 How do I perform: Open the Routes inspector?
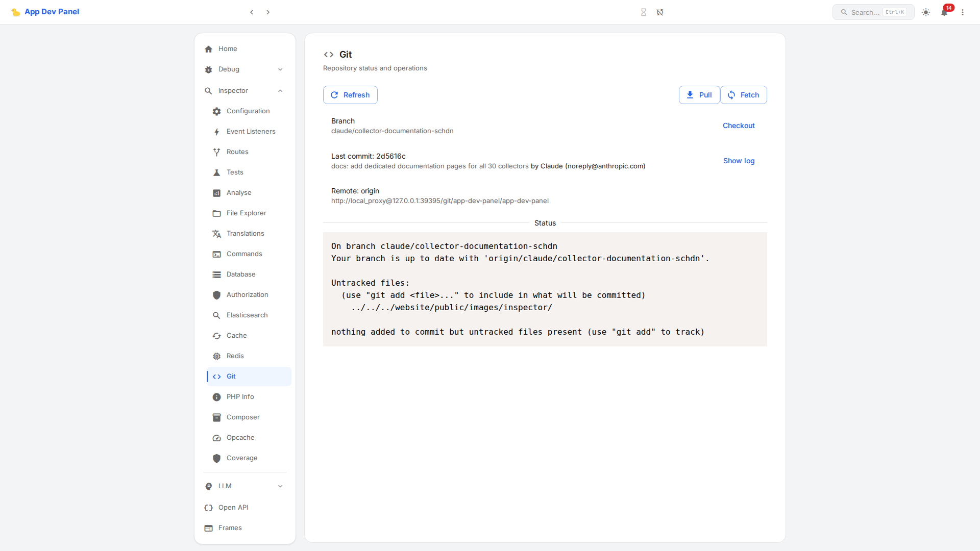(x=237, y=152)
